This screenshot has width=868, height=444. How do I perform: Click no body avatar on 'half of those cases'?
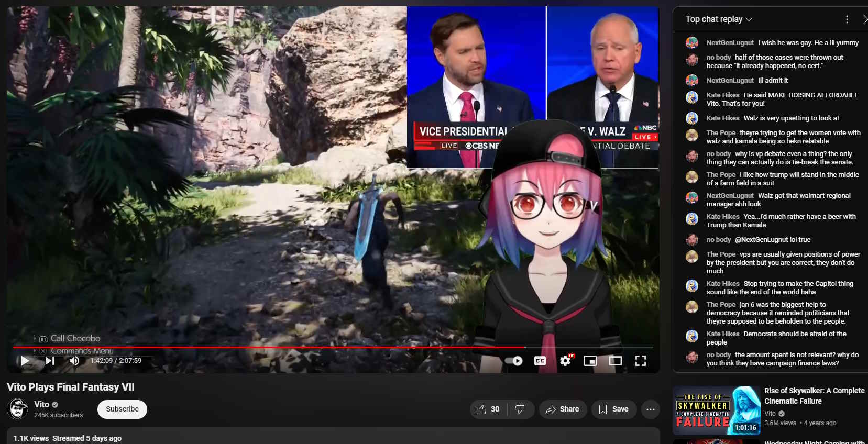click(x=692, y=60)
